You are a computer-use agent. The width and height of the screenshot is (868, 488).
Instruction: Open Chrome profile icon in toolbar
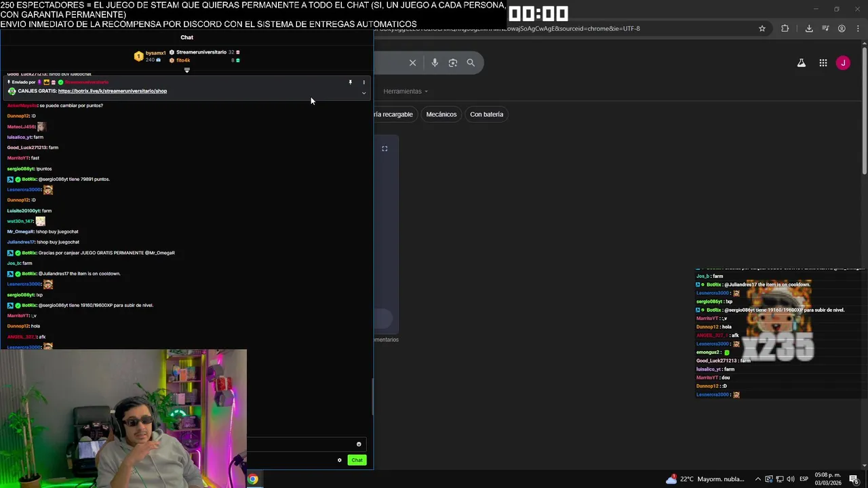point(842,28)
